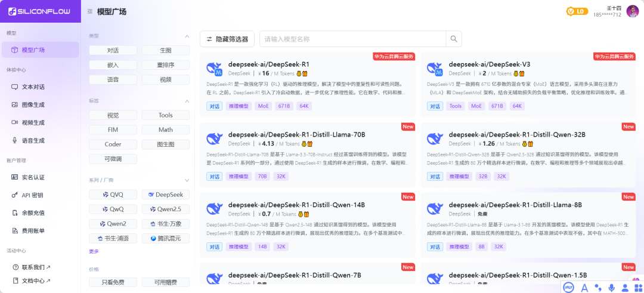This screenshot has width=644, height=293.
Task: Toggle the 视频 type filter
Action: tap(166, 80)
